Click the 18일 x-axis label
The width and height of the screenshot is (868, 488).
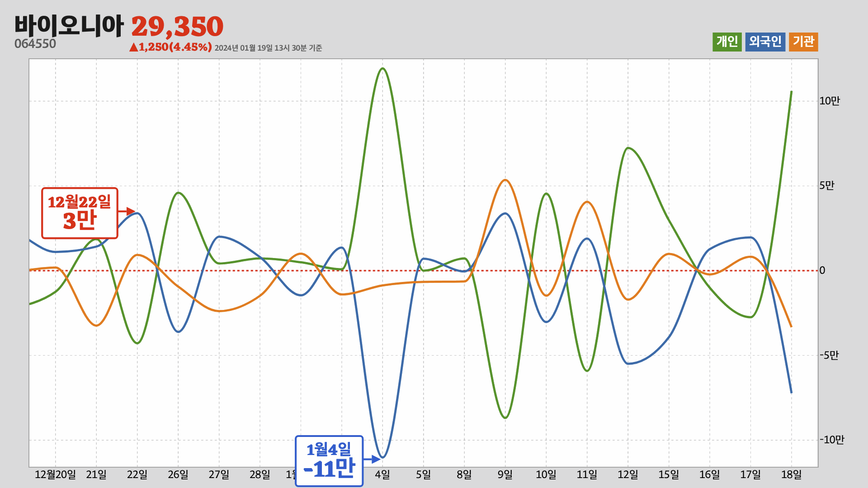792,475
